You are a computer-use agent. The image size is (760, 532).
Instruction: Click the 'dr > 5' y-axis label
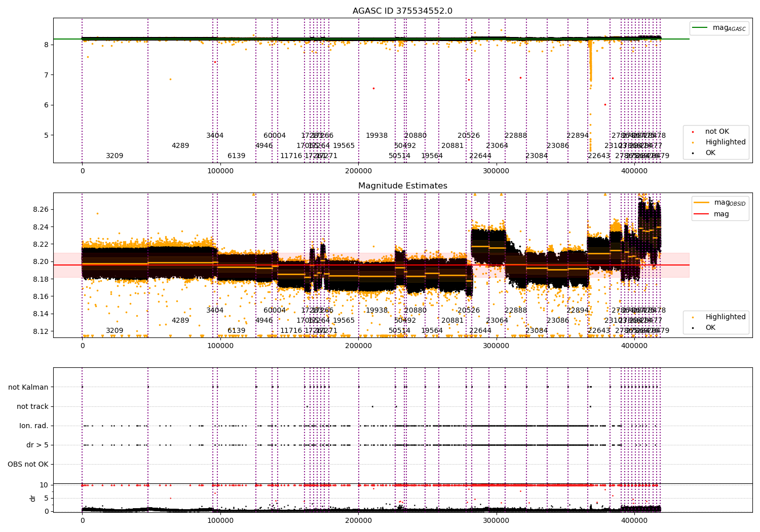37,445
